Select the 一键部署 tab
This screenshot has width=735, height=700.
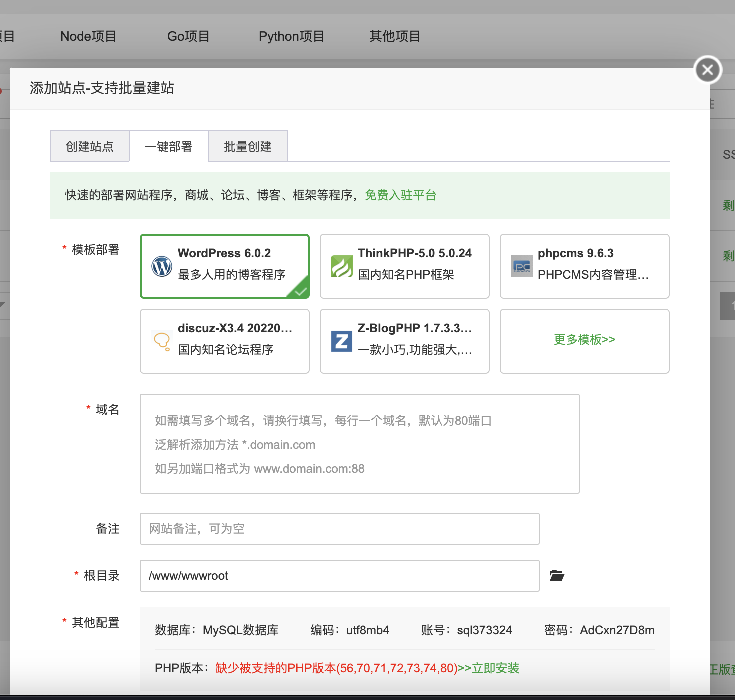(x=169, y=146)
